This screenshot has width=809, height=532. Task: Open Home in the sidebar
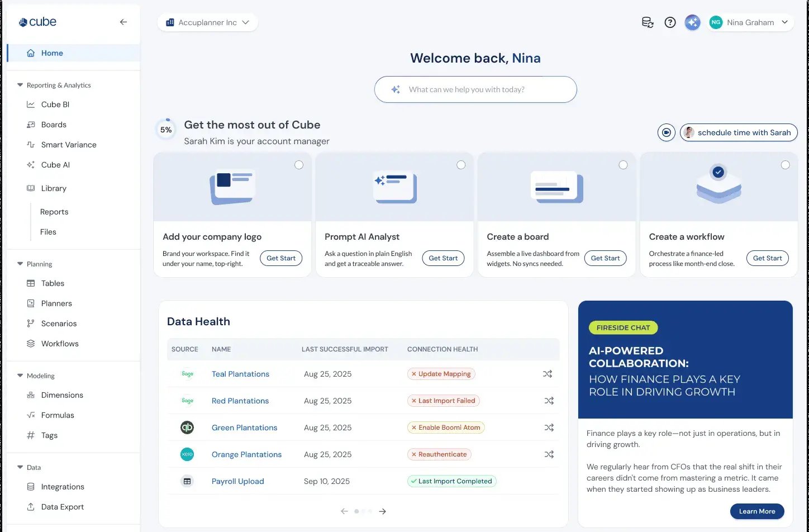73,53
